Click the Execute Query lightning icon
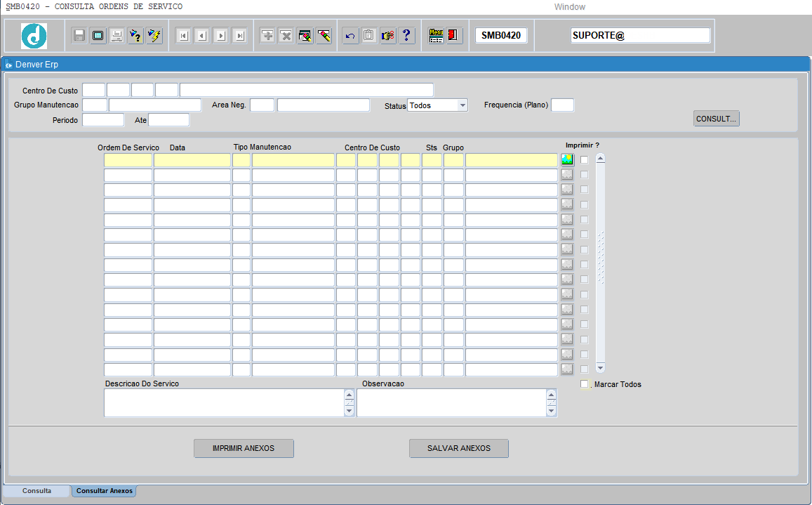Viewport: 812px width, 505px height. tap(154, 36)
